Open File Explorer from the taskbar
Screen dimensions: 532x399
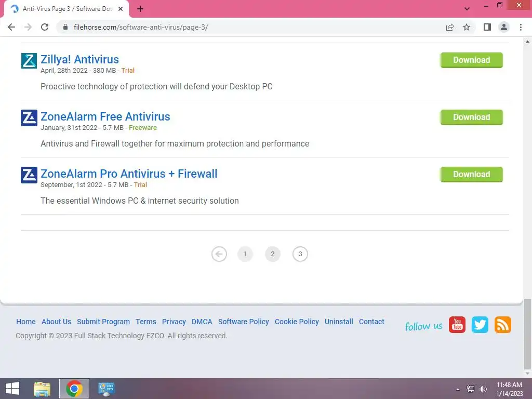coord(42,389)
